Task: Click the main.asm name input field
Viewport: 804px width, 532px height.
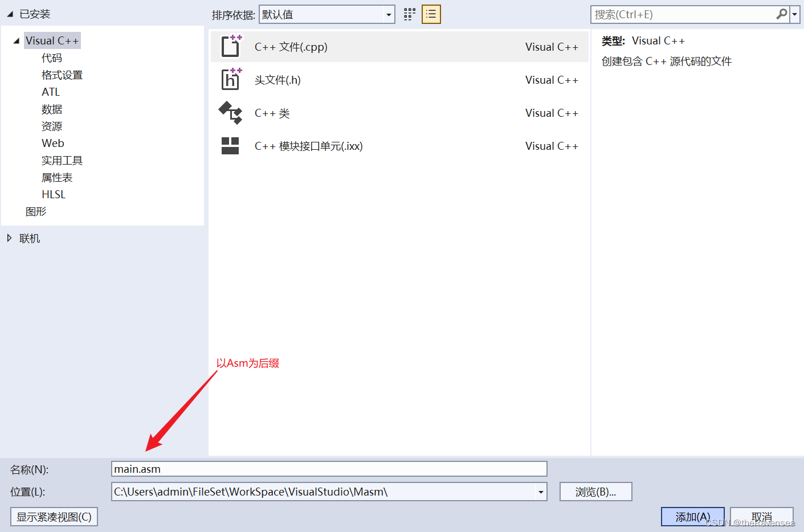Action: (329, 469)
